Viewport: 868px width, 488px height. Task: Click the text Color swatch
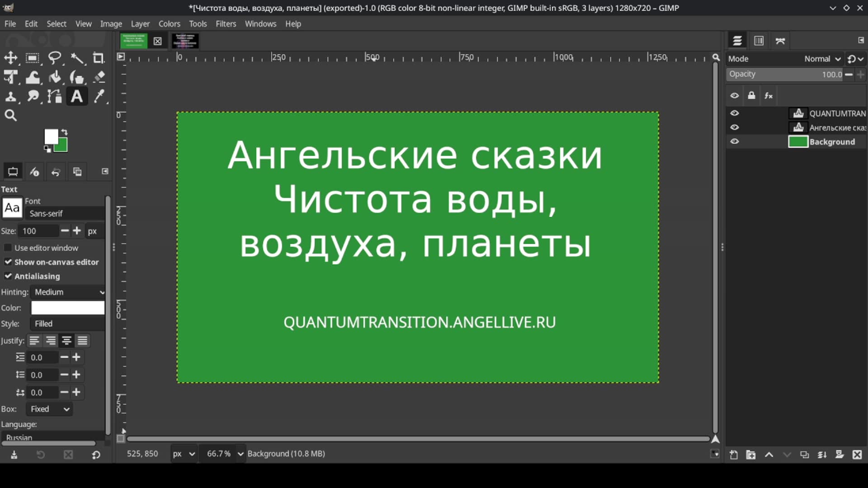pos(68,308)
